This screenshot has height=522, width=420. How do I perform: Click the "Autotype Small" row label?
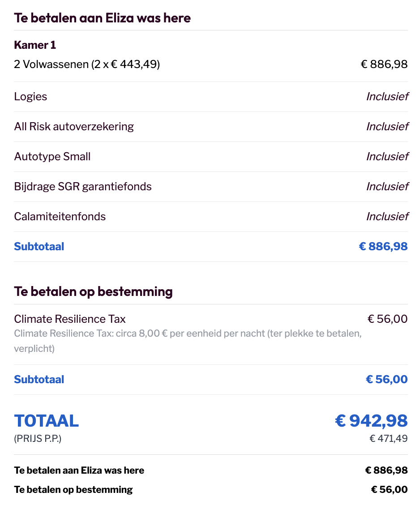tap(52, 157)
